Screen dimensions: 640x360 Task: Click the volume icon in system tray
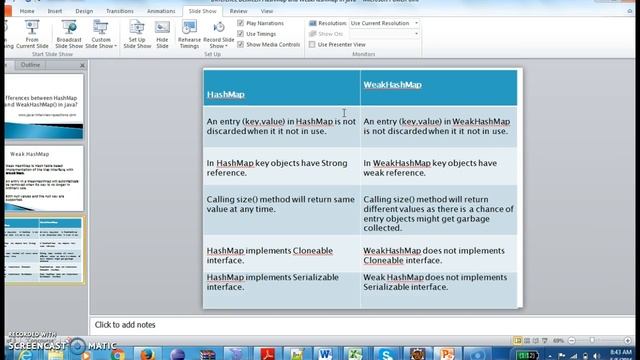coord(597,356)
